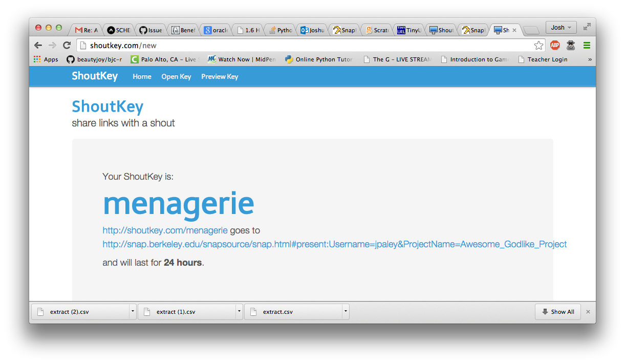Bookmark this page with the star icon

538,46
